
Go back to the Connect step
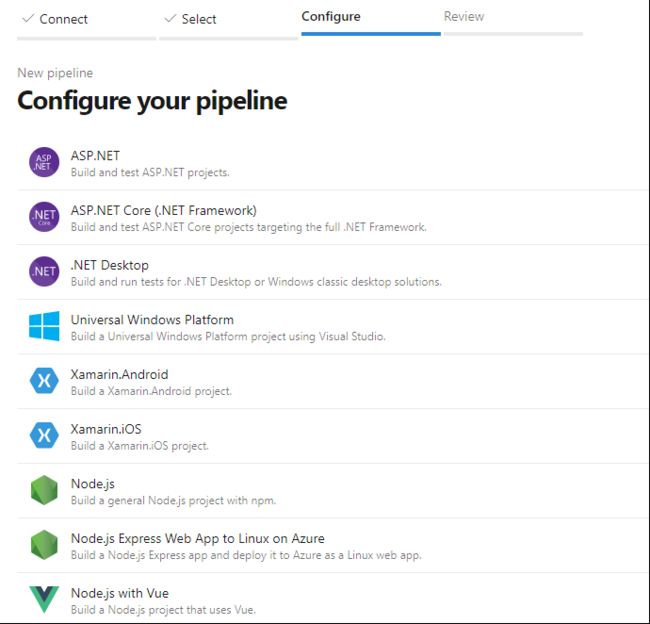tap(55, 19)
